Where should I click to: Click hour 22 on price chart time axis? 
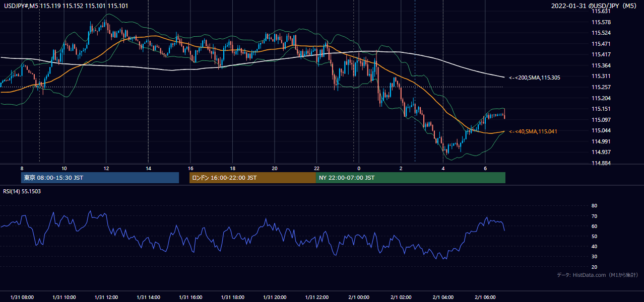(x=316, y=168)
